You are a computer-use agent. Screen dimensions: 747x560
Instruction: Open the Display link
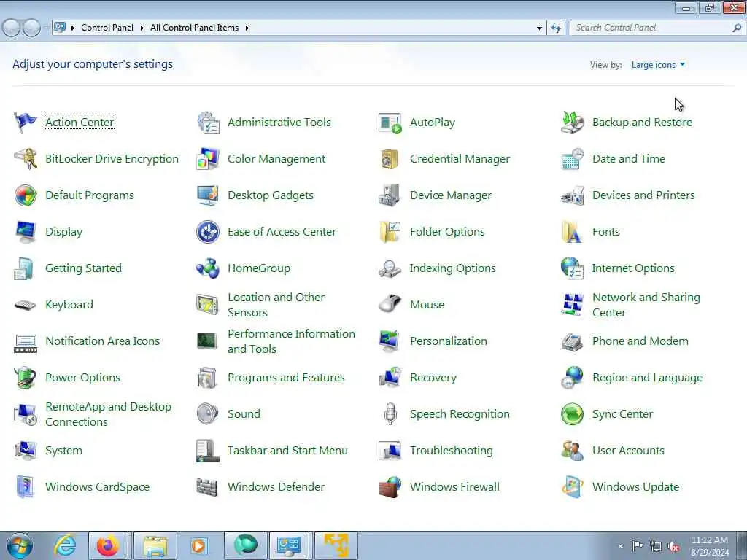(64, 232)
